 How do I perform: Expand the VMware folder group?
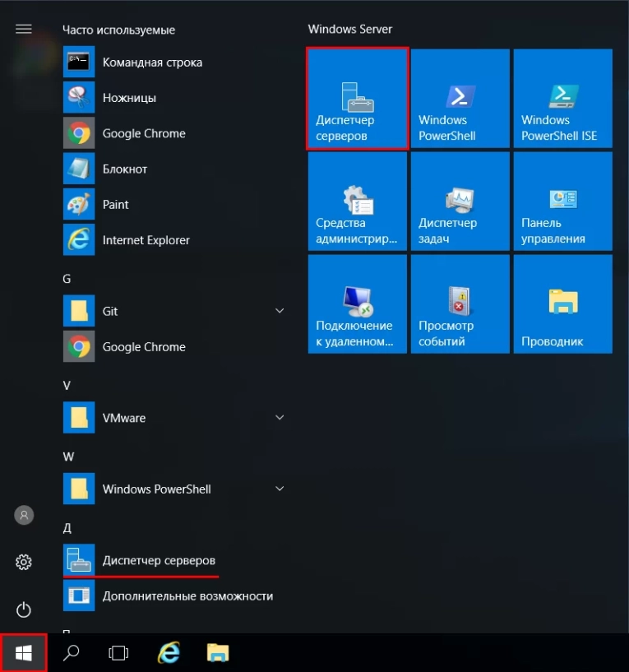(x=280, y=418)
